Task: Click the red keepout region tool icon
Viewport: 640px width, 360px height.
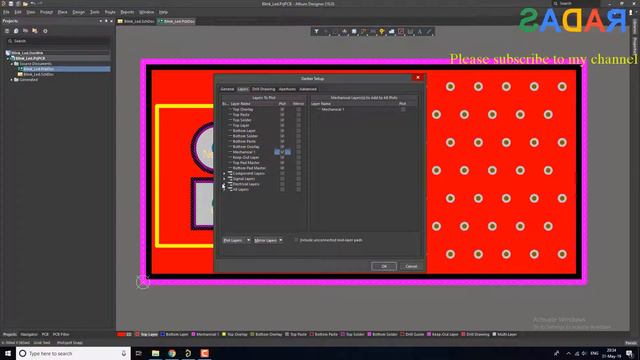Action: [x=401, y=31]
